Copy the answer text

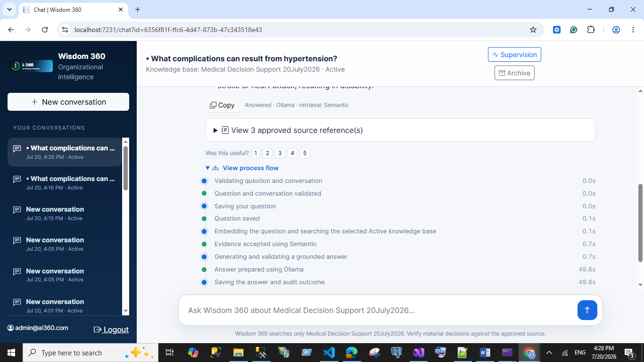click(x=222, y=105)
